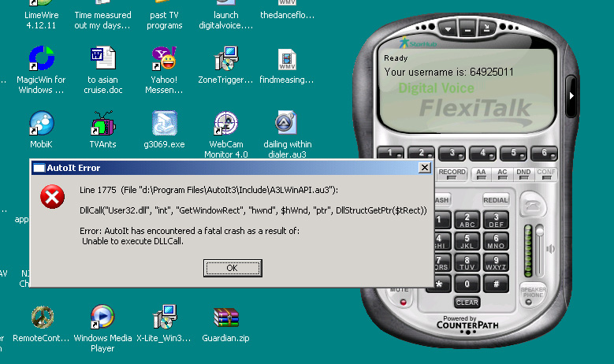Image resolution: width=614 pixels, height=364 pixels.
Task: Dial the 2 ABC keypad key
Action: pos(467,220)
